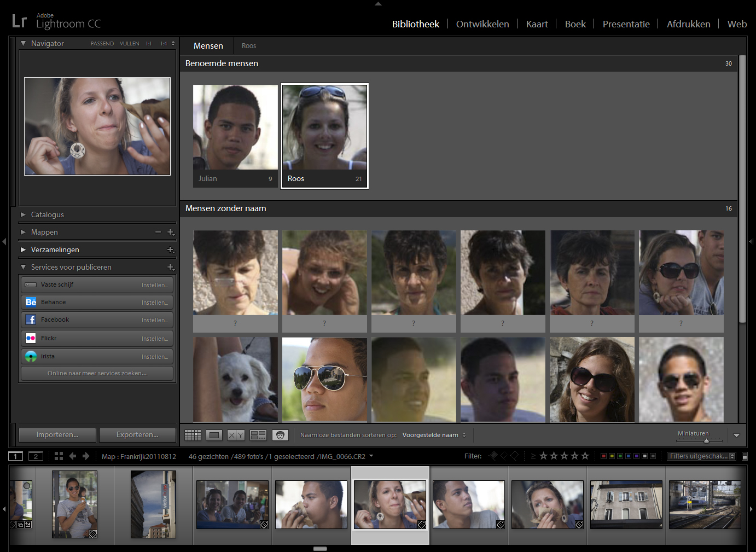The image size is (756, 552).
Task: Toggle the flagged photos filter
Action: click(x=493, y=456)
